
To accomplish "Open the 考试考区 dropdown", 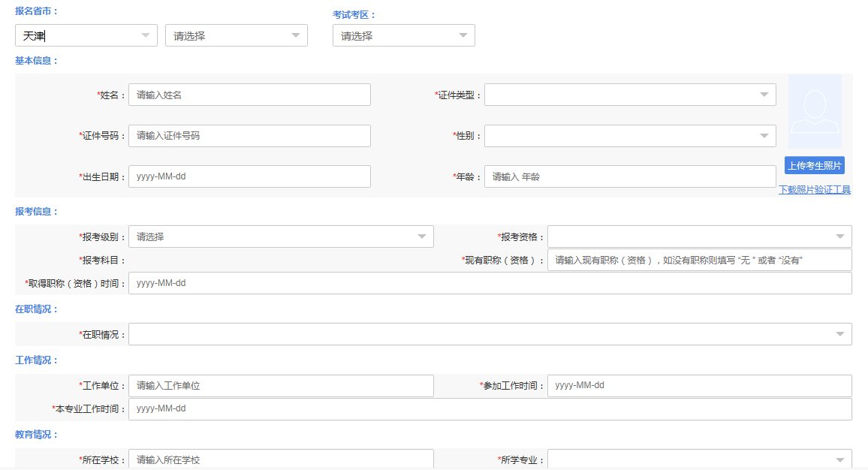I will 404,35.
